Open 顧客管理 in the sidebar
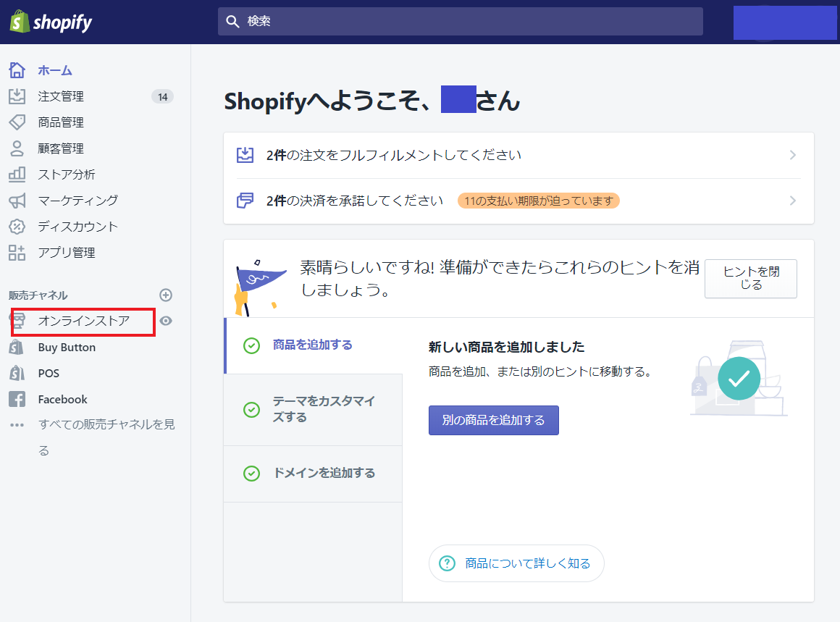840x622 pixels. pos(61,148)
